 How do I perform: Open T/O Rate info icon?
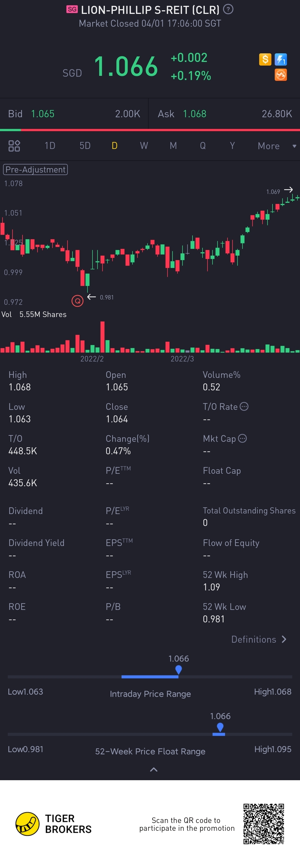point(244,406)
